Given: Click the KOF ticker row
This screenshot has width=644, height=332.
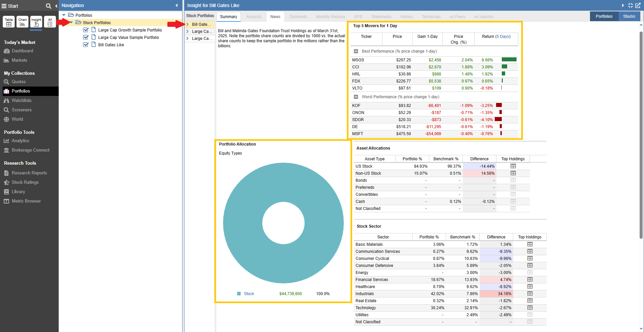Looking at the screenshot, I should tap(434, 106).
